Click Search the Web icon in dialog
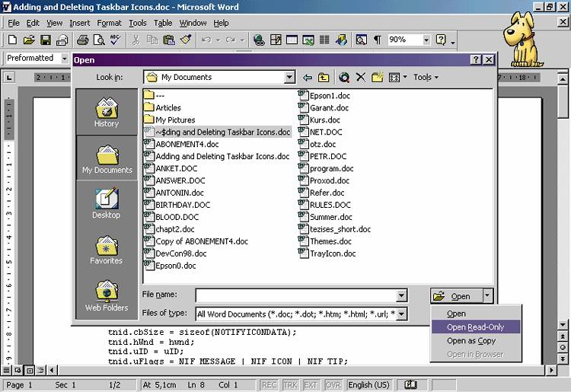 (344, 77)
